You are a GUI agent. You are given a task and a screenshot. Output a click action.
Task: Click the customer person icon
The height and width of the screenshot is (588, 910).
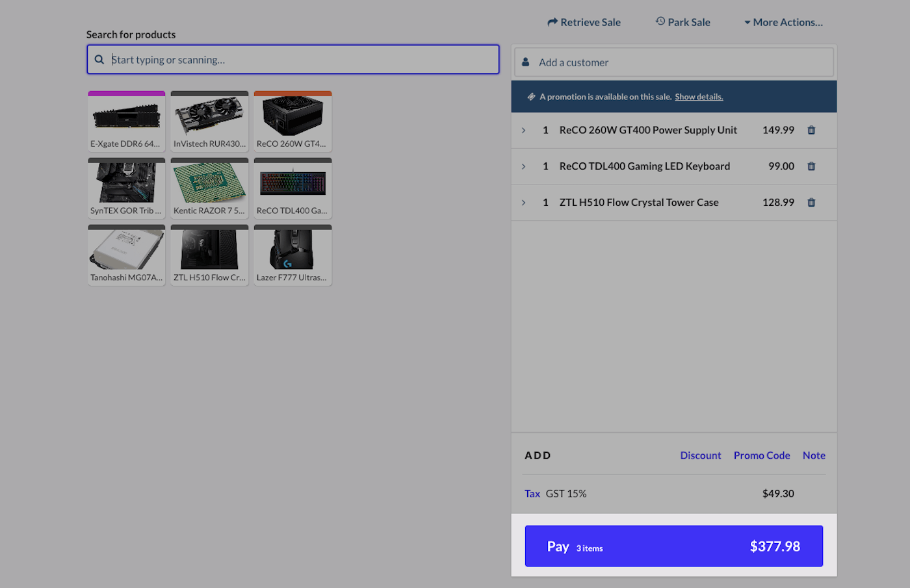[526, 62]
